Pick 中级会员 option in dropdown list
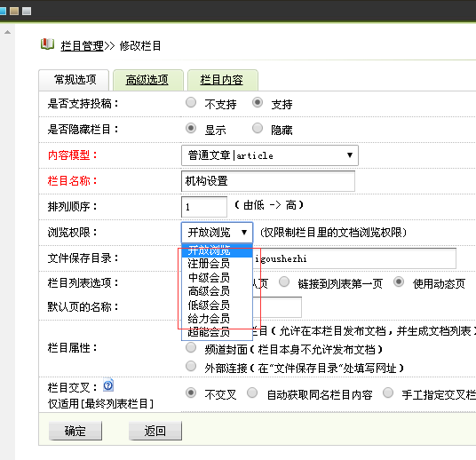Screen dimensions: 476x460 (217, 278)
